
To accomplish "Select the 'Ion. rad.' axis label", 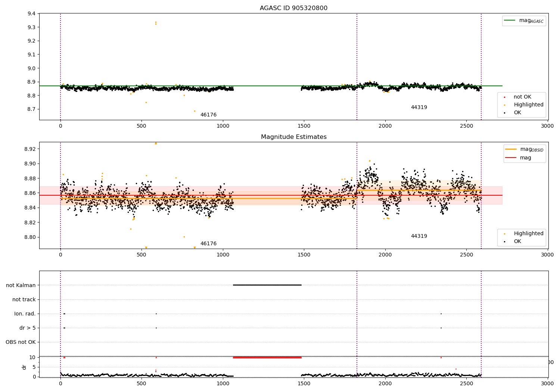I will [25, 314].
